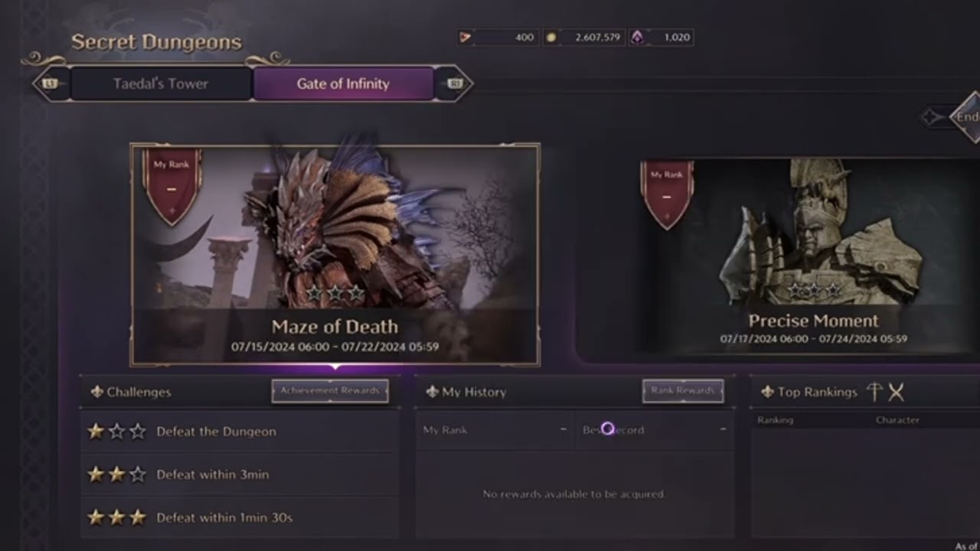The height and width of the screenshot is (551, 980).
Task: Open the Achievement Rewards button
Action: coord(330,391)
